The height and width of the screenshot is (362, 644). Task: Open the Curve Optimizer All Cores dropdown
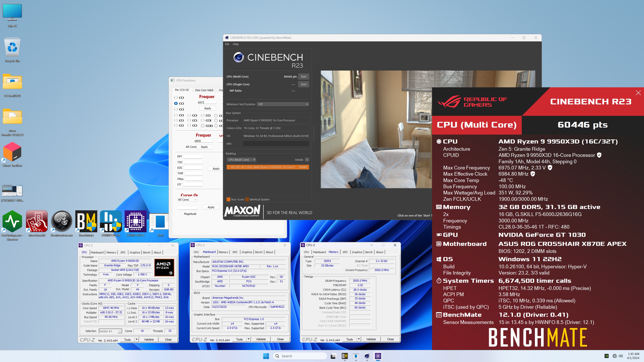point(187,200)
